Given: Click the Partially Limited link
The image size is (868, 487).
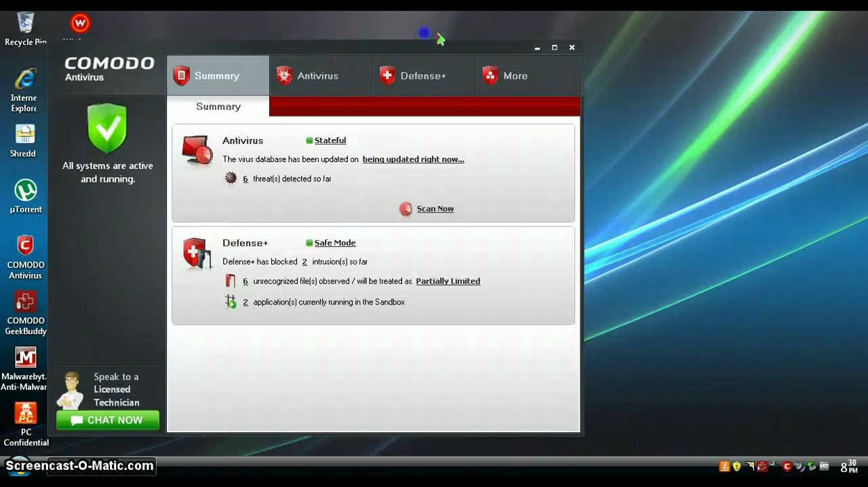Looking at the screenshot, I should click(448, 281).
